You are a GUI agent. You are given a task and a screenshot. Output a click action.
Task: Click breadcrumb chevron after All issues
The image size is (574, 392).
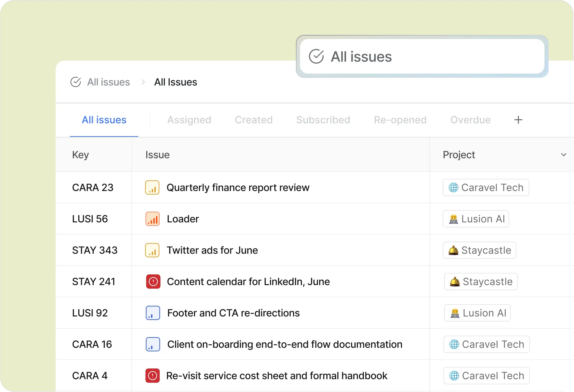coord(143,82)
